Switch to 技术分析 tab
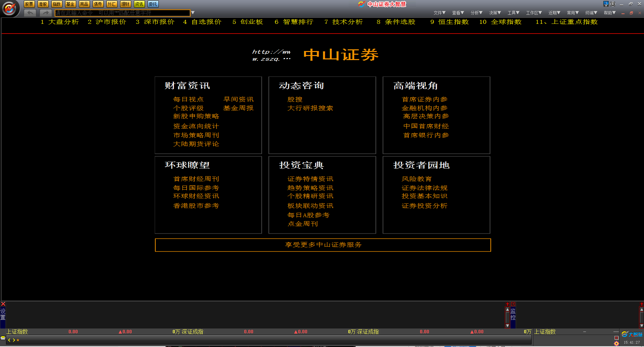This screenshot has height=347, width=644. point(344,22)
